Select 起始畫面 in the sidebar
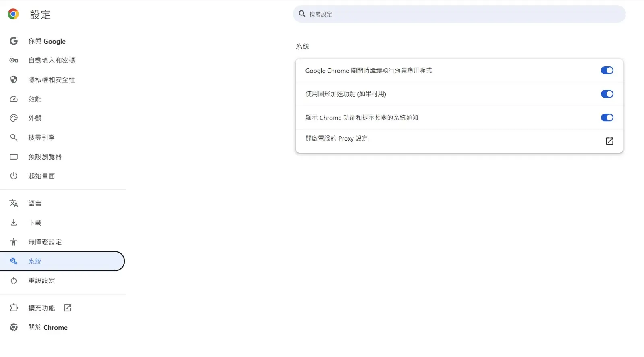644x357 pixels. 62,176
